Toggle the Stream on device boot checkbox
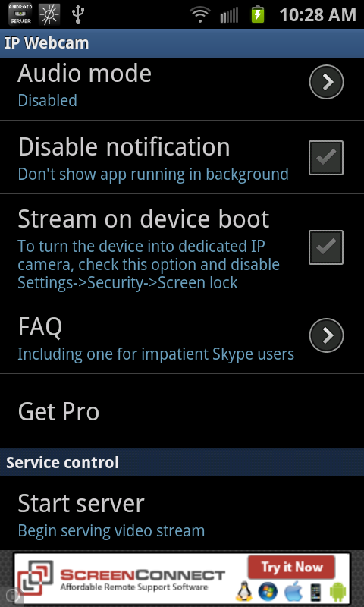 [326, 247]
